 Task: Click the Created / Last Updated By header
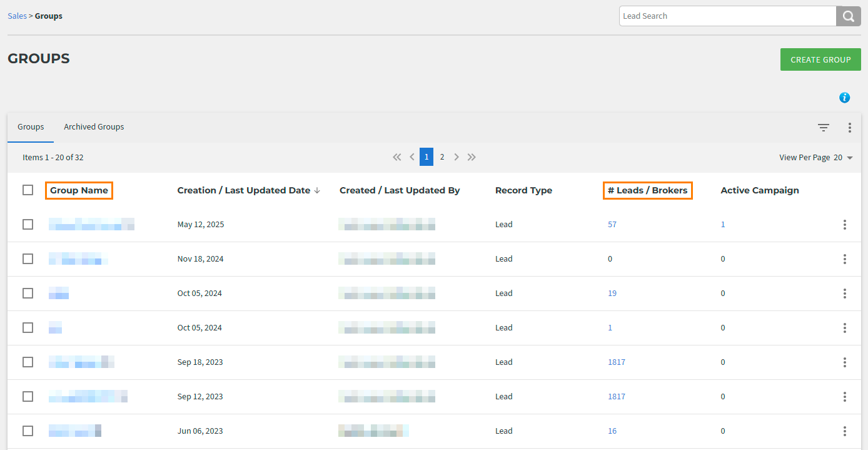click(x=400, y=190)
